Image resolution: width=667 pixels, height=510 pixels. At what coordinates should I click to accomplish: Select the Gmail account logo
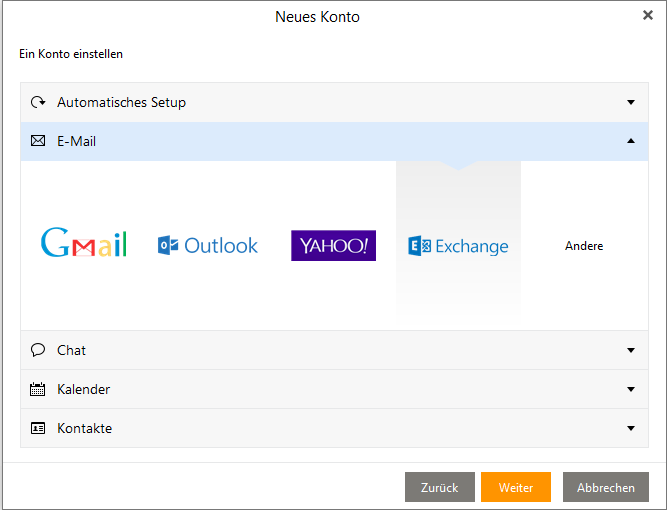coord(84,244)
